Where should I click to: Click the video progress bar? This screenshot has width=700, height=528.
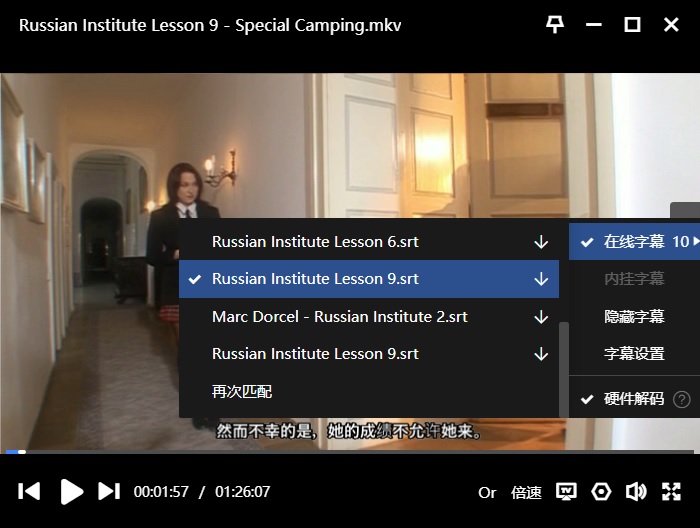point(350,452)
